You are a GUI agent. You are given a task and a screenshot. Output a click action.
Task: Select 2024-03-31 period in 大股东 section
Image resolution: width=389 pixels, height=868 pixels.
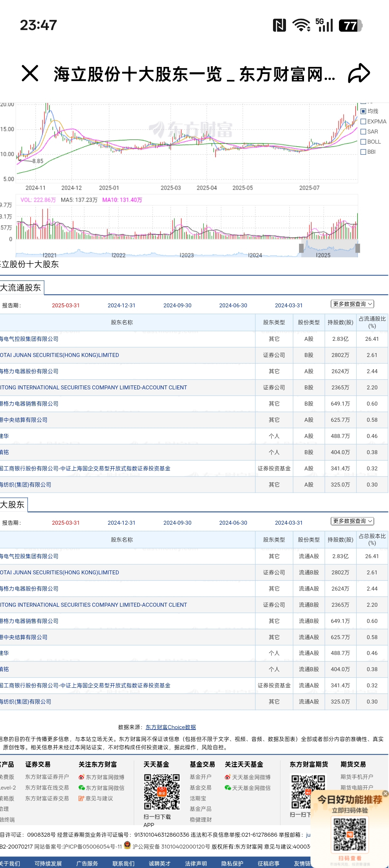click(289, 523)
